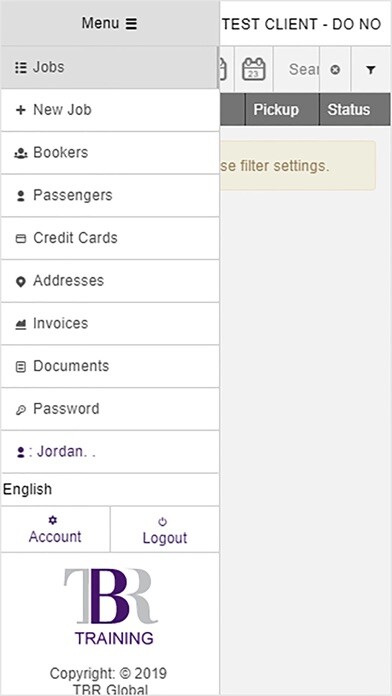Screen dimensions: 392x696
Task: Expand the filter funnel options
Action: [x=371, y=70]
